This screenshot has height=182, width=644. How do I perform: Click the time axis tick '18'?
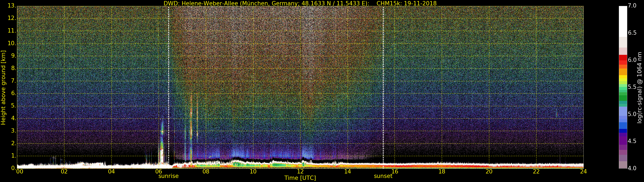[442, 172]
